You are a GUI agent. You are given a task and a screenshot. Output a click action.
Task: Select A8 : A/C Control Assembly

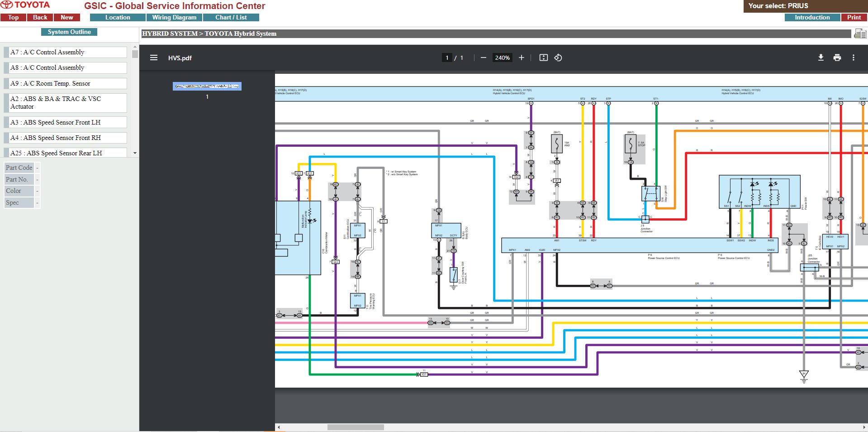click(x=66, y=68)
